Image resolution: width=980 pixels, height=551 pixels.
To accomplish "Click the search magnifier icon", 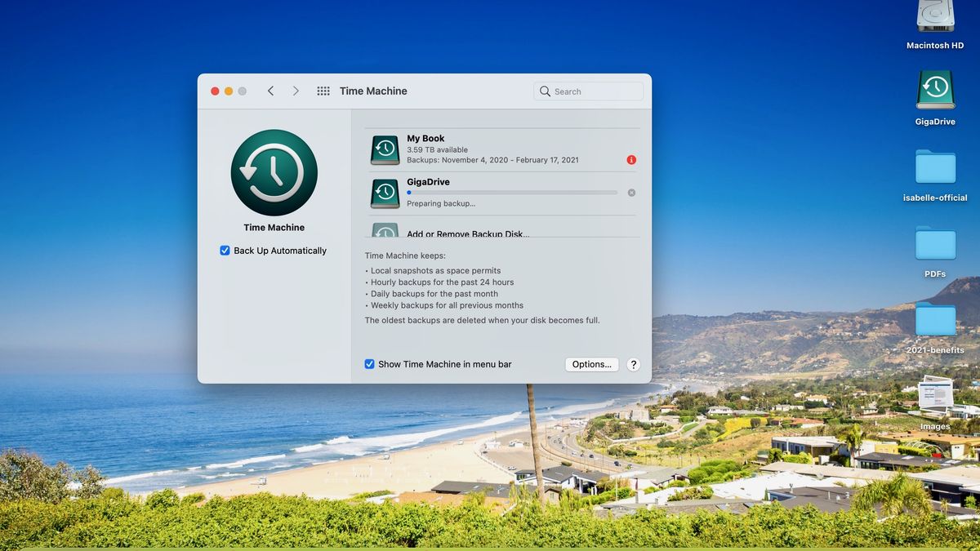I will point(544,91).
